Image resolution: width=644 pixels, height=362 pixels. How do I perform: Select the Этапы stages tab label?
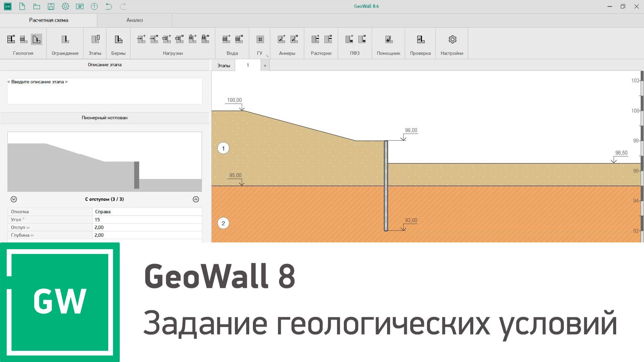point(224,65)
